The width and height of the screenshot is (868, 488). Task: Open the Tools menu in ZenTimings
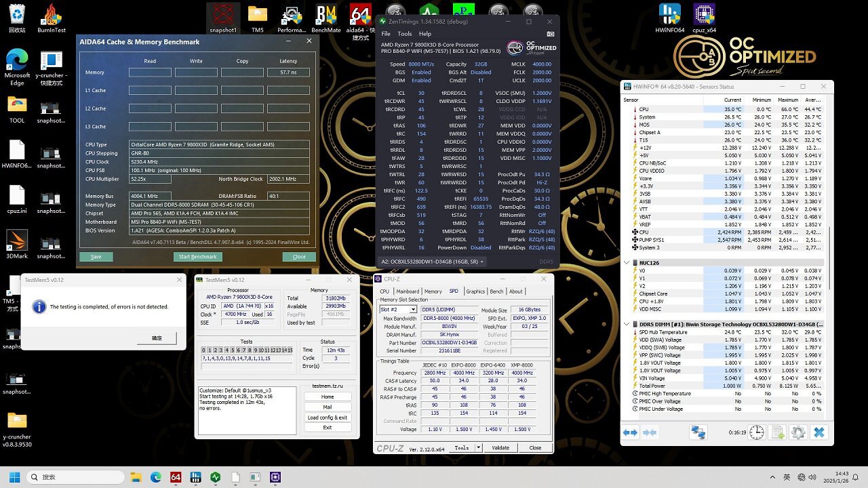point(405,34)
